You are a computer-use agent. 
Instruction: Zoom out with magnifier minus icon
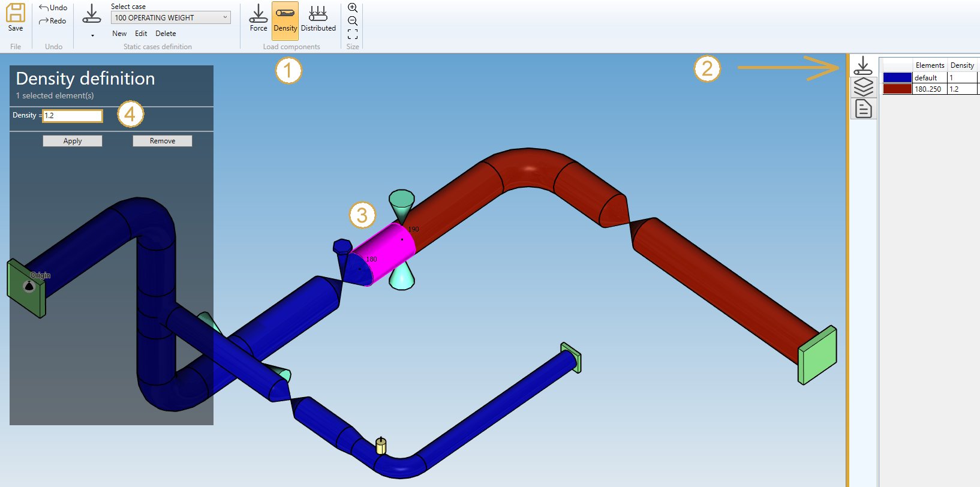[x=353, y=21]
